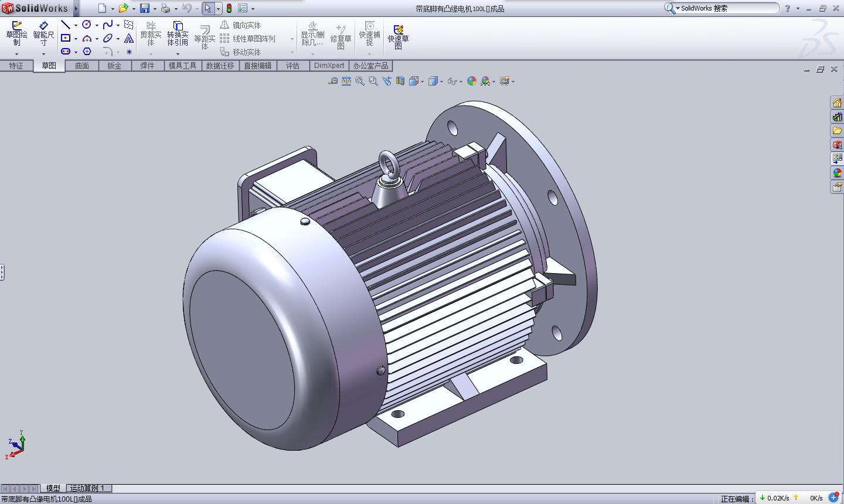Open the Display Style dropdown arrow
Screen dimensions: 844x504
pos(441,81)
